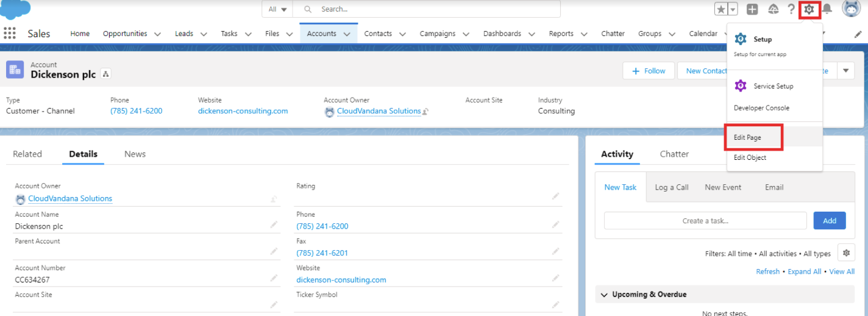
Task: Select the New Event tab
Action: pyautogui.click(x=723, y=187)
